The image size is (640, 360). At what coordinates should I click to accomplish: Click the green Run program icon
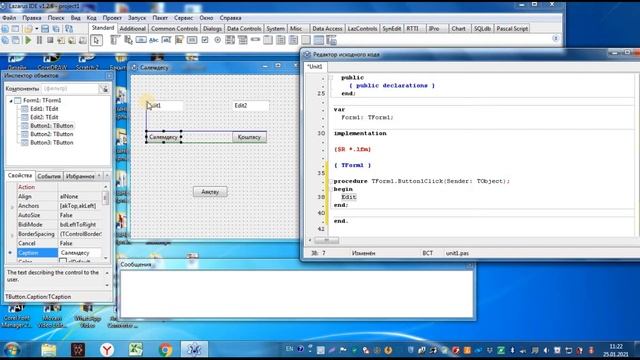click(28, 40)
